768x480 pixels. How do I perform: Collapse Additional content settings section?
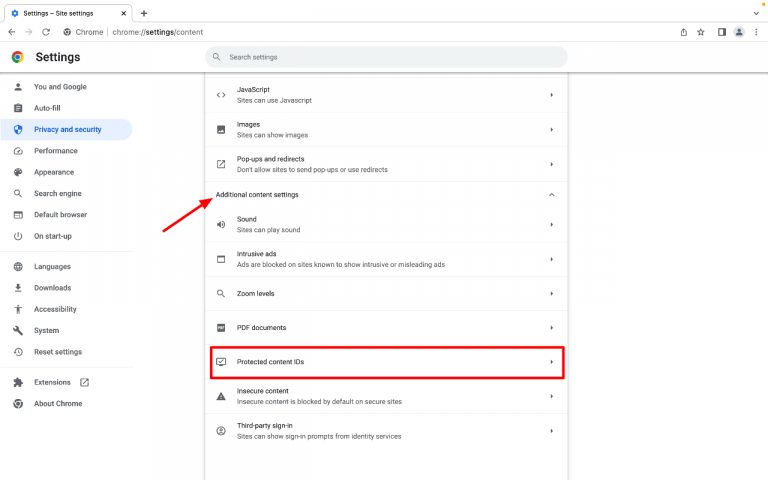pos(551,195)
